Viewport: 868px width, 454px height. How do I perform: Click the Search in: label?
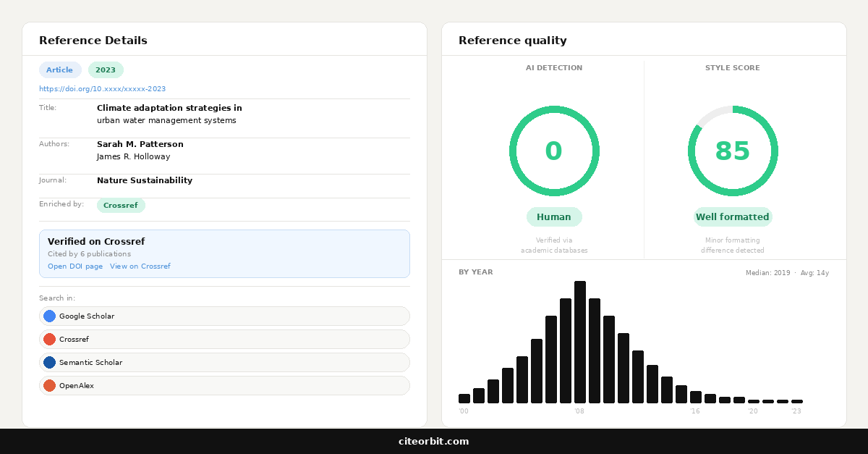tap(57, 298)
